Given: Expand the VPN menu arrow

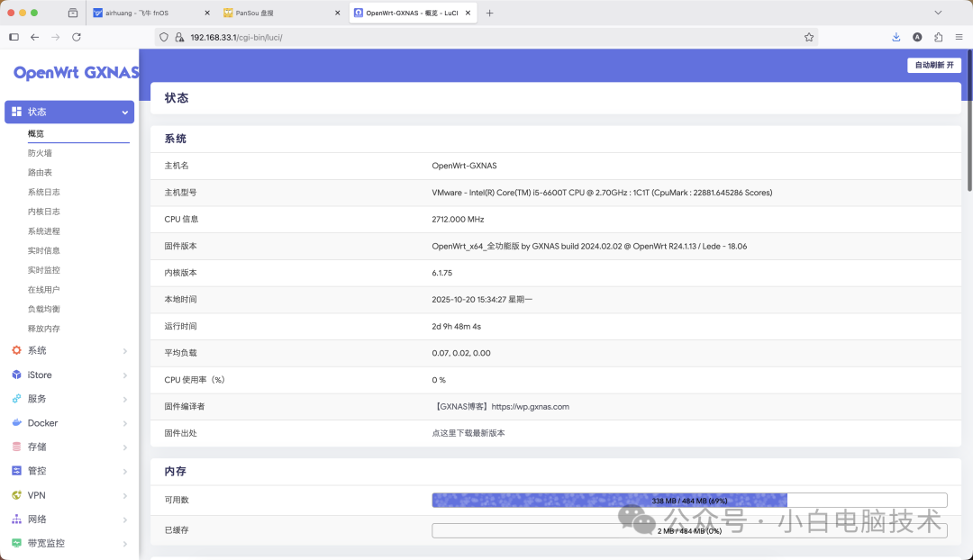Looking at the screenshot, I should tap(124, 495).
